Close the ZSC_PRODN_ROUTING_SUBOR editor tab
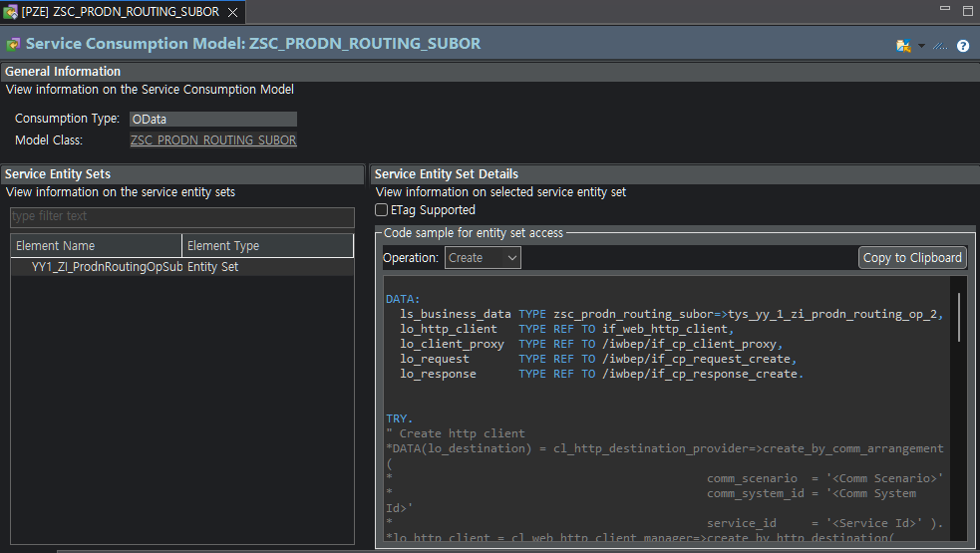The width and height of the screenshot is (980, 553). [232, 13]
